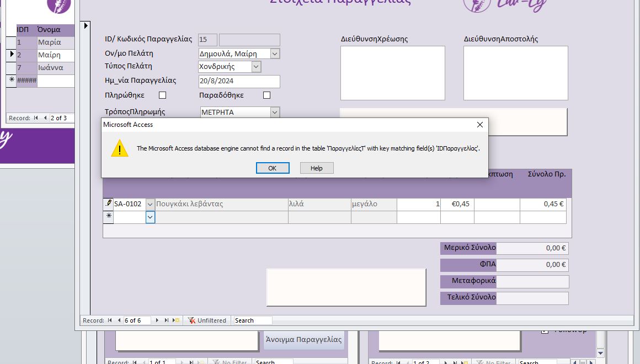Check the Πληρώθηκε checkbox
Screen dimensions: 640x364
pyautogui.click(x=162, y=95)
